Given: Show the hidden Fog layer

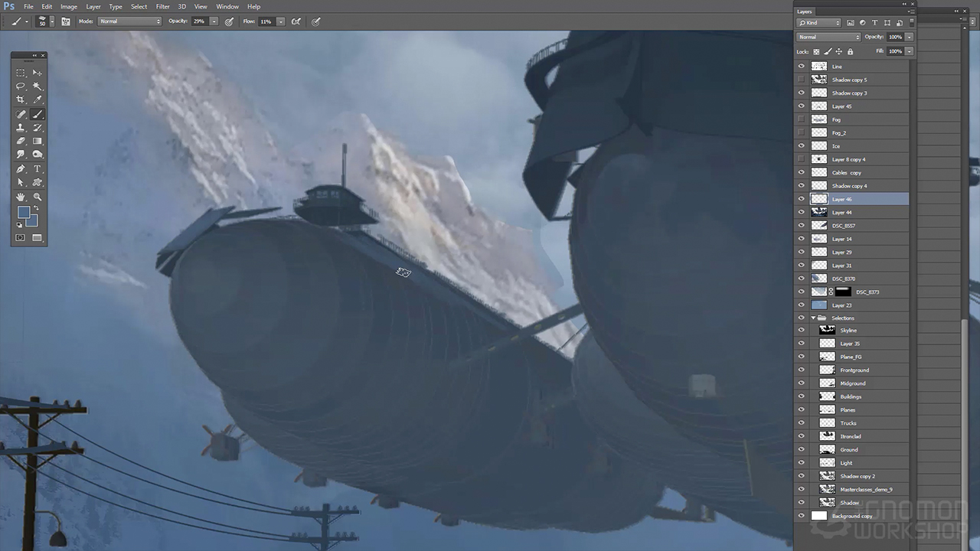Looking at the screenshot, I should tap(801, 119).
